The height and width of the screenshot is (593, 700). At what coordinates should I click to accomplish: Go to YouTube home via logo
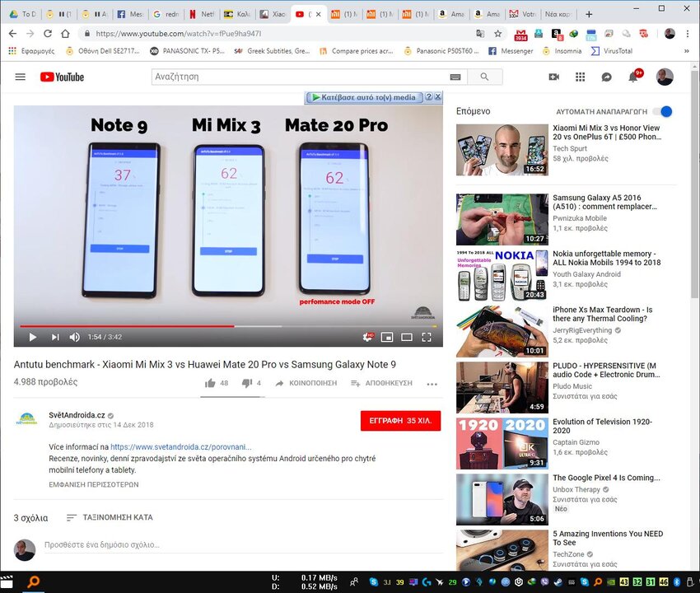tap(62, 77)
